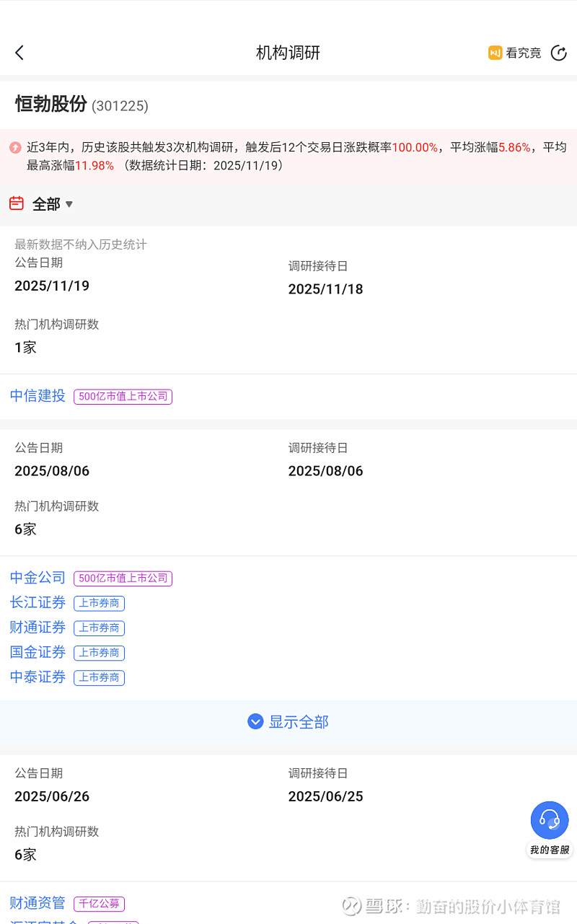577x924 pixels.
Task: Click the blue chevron beside 显示全部
Action: pyautogui.click(x=255, y=721)
